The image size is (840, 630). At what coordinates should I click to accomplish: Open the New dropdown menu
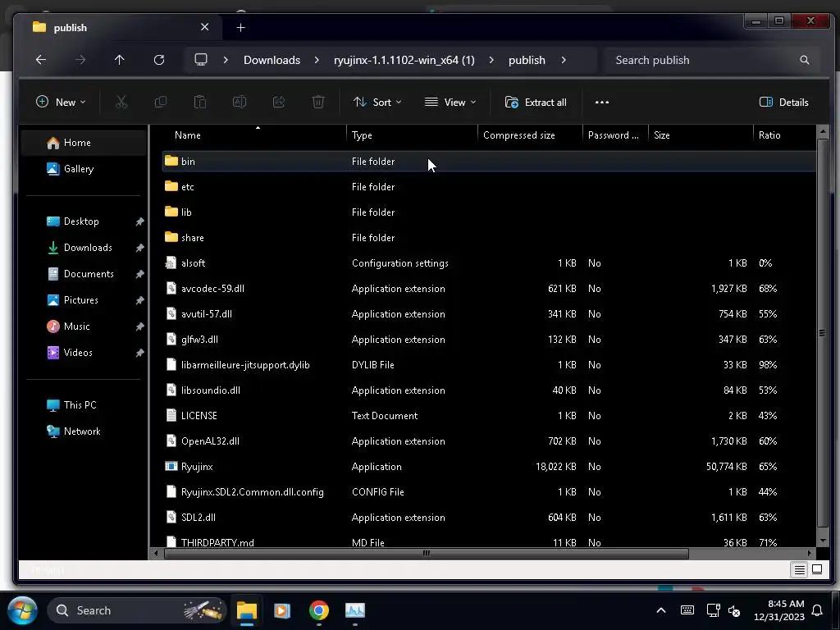[61, 102]
